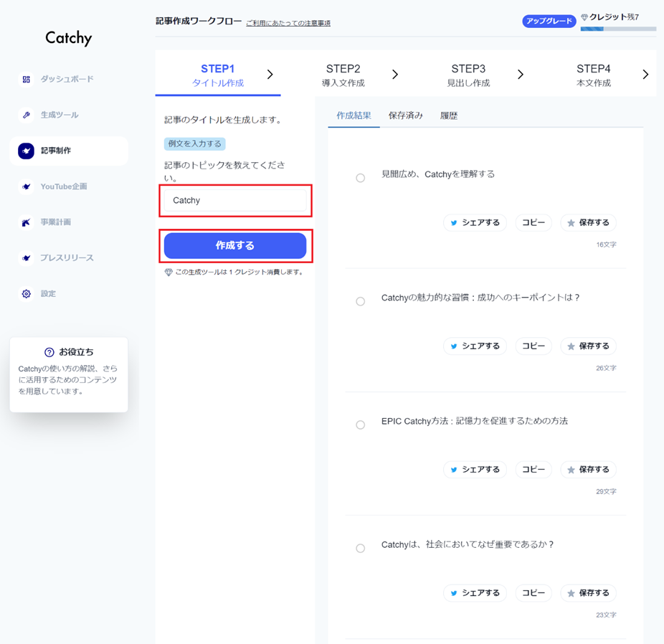Click Twitter bird icon for EPIC Catchy方法 title

pos(454,470)
